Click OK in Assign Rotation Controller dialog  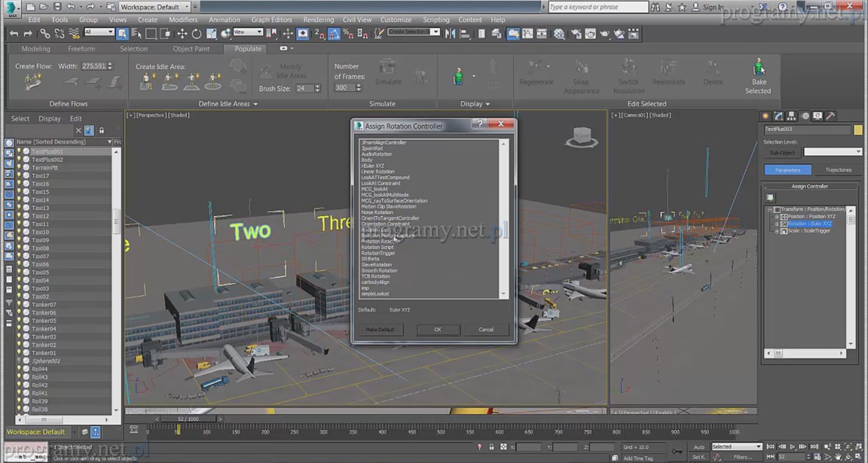pos(437,330)
